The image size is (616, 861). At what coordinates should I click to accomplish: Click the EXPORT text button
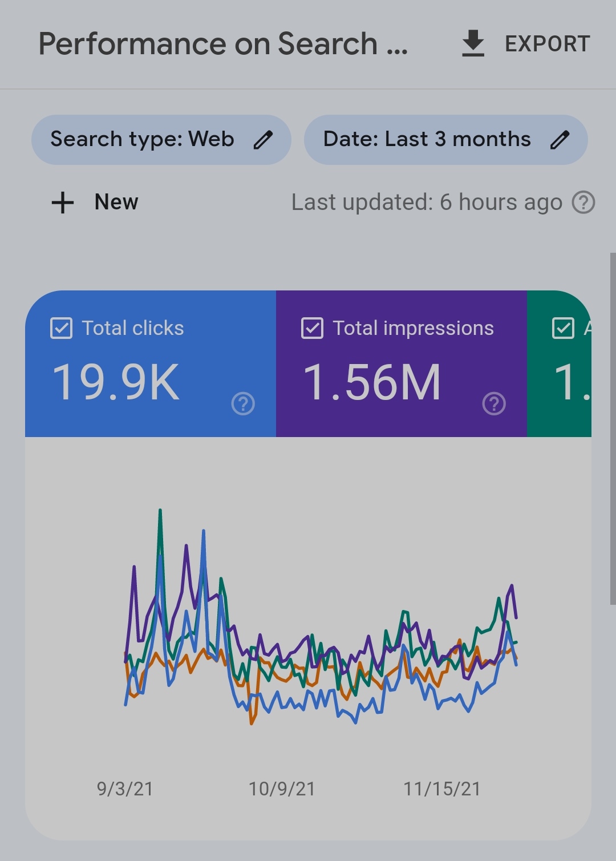point(547,44)
